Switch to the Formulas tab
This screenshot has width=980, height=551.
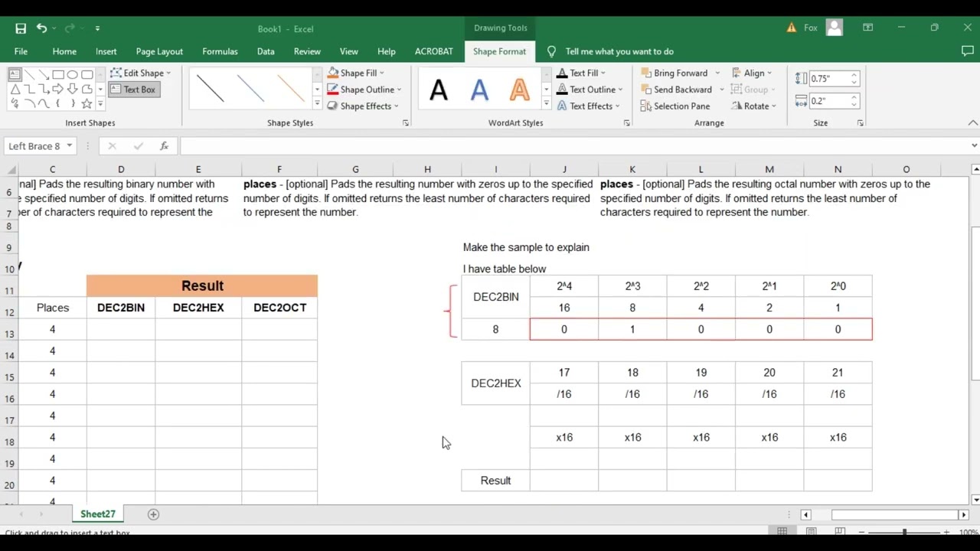[x=220, y=51]
